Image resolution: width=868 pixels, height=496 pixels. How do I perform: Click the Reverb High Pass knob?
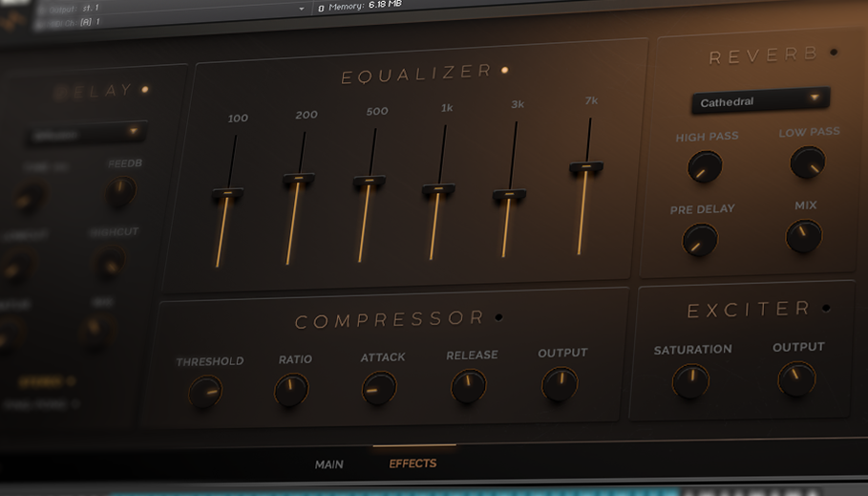[x=705, y=168]
